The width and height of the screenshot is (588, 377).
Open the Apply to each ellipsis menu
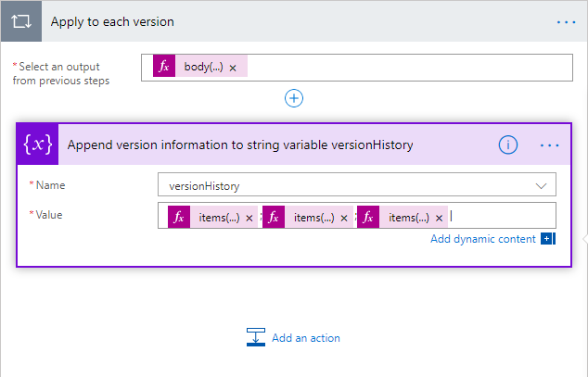point(567,21)
